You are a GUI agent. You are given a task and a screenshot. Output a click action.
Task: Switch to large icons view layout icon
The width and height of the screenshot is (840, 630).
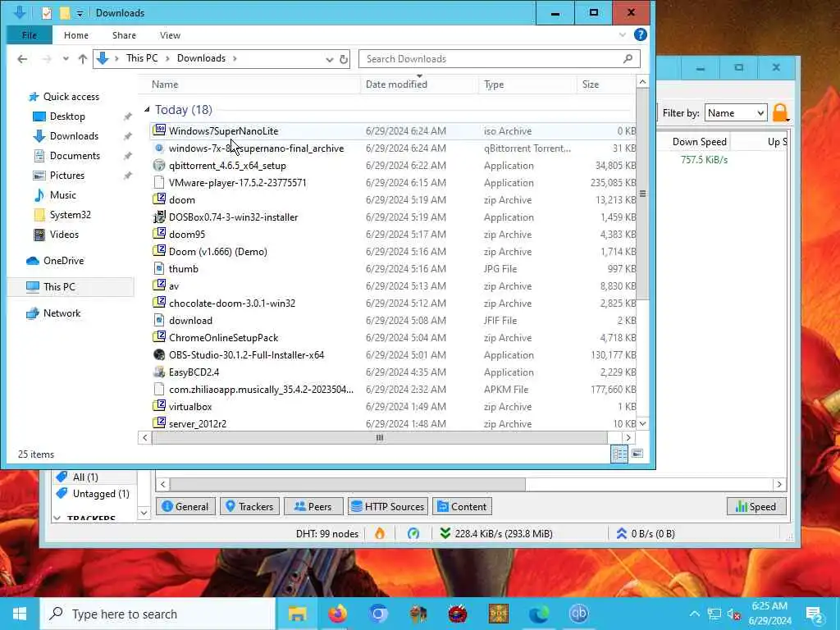(637, 454)
